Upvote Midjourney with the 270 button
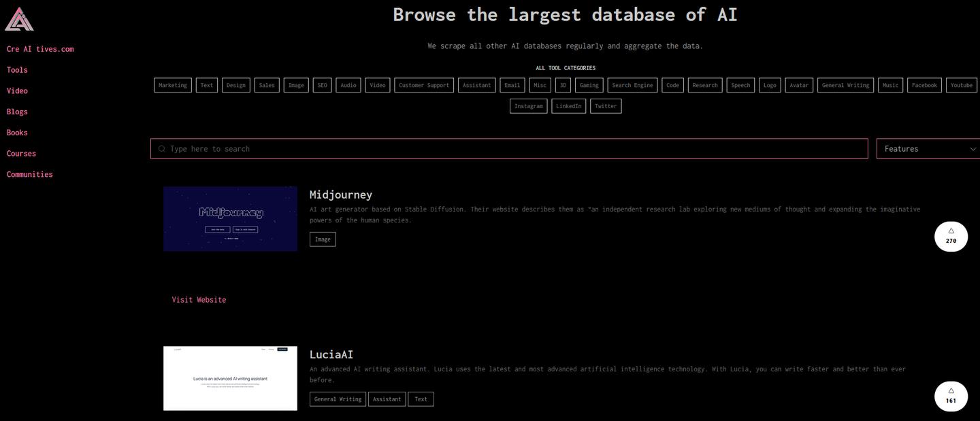This screenshot has width=980, height=421. click(x=951, y=236)
